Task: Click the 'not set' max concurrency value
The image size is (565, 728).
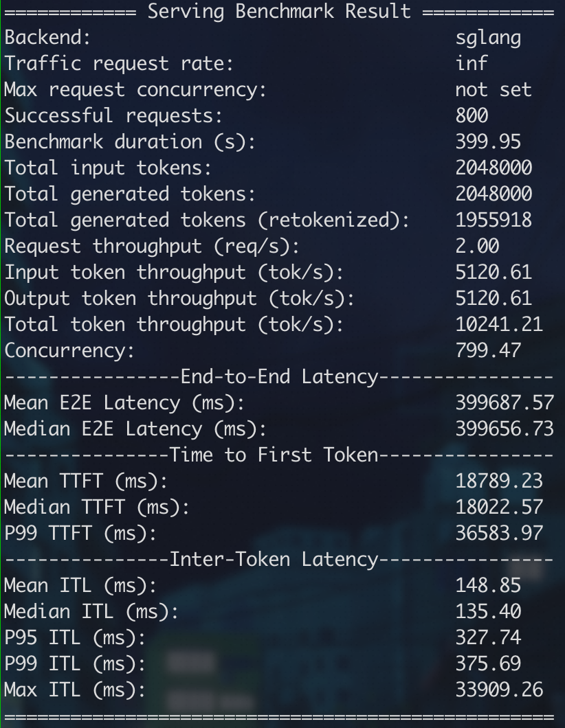Action: (x=494, y=90)
